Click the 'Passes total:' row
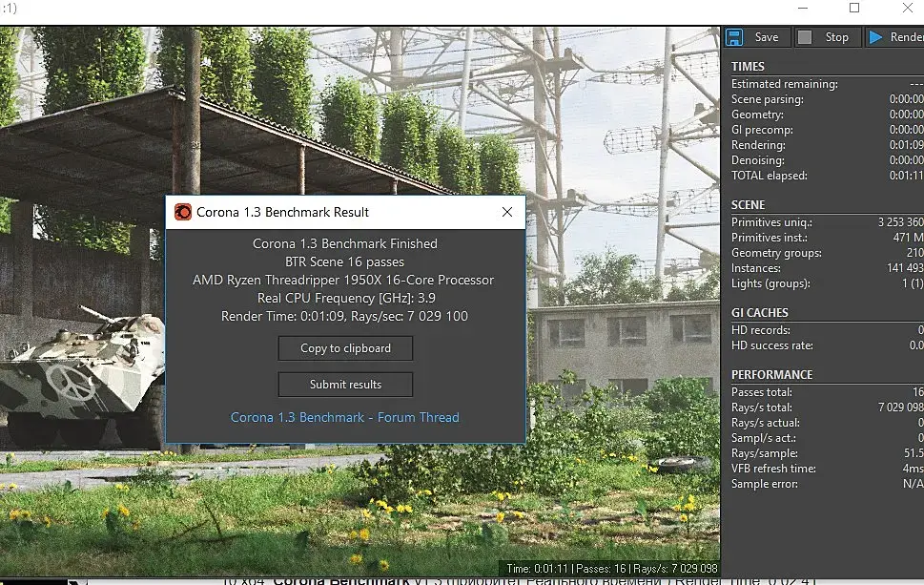924x585 pixels. (x=828, y=392)
